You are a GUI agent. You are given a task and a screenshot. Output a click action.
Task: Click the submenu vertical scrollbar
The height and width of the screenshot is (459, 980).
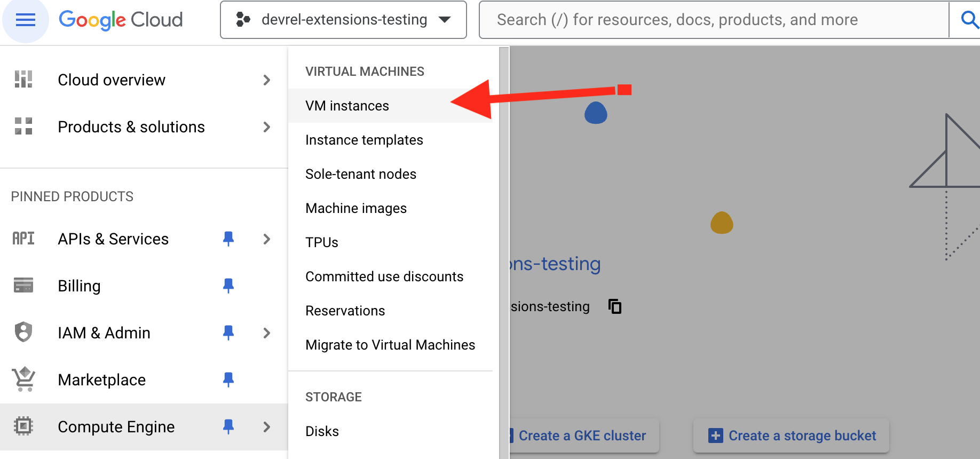click(503, 251)
